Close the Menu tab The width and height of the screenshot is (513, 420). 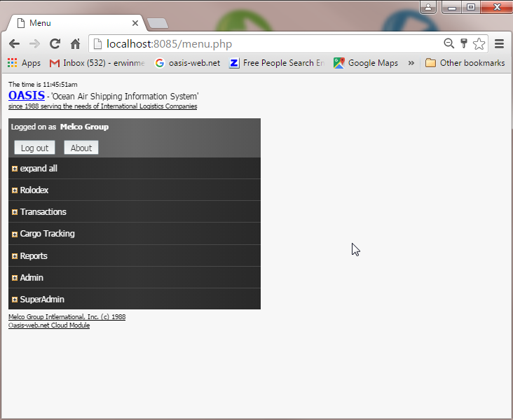click(x=135, y=23)
